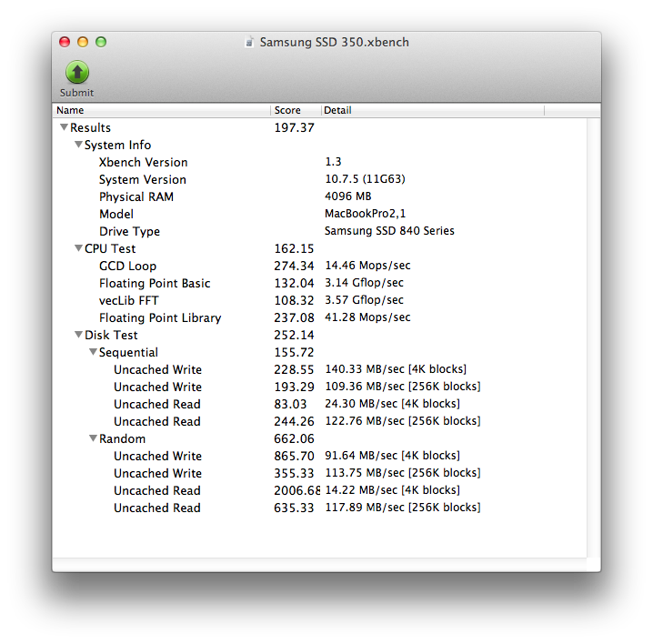Select Uncached Write row scoring 228.55
The image size is (653, 644).
point(320,369)
